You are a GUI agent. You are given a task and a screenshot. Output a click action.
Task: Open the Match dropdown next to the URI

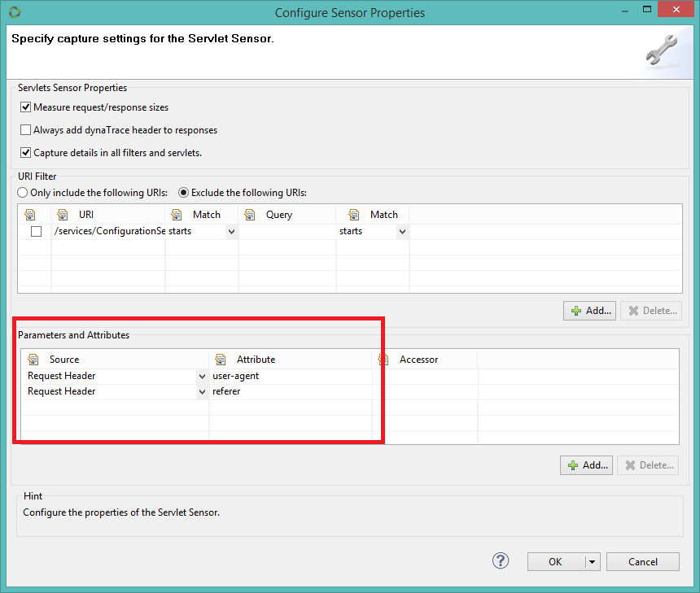(230, 231)
